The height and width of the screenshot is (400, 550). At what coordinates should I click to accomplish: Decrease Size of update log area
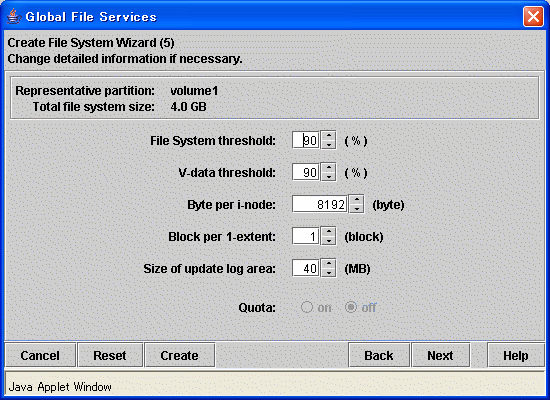click(x=329, y=273)
